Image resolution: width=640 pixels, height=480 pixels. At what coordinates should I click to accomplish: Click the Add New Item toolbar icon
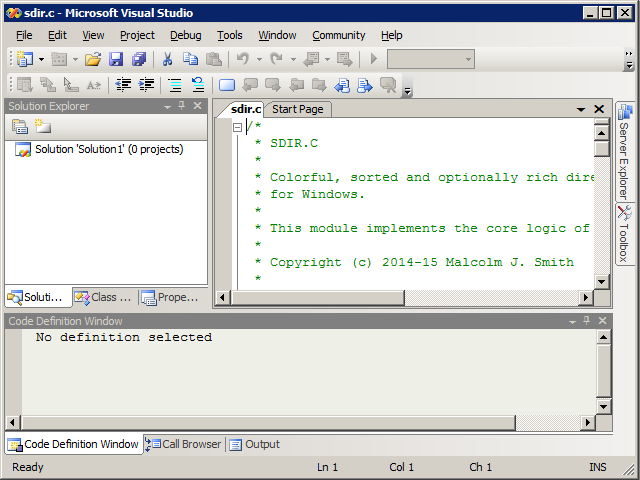[x=59, y=59]
